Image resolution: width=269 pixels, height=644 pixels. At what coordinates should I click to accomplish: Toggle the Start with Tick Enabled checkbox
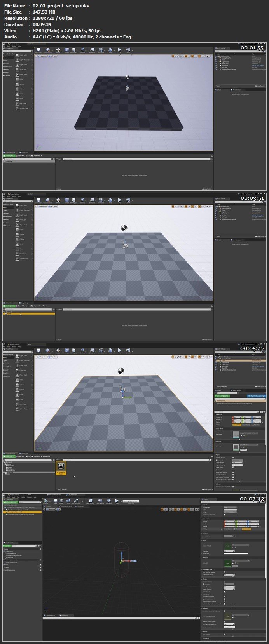(x=225, y=572)
